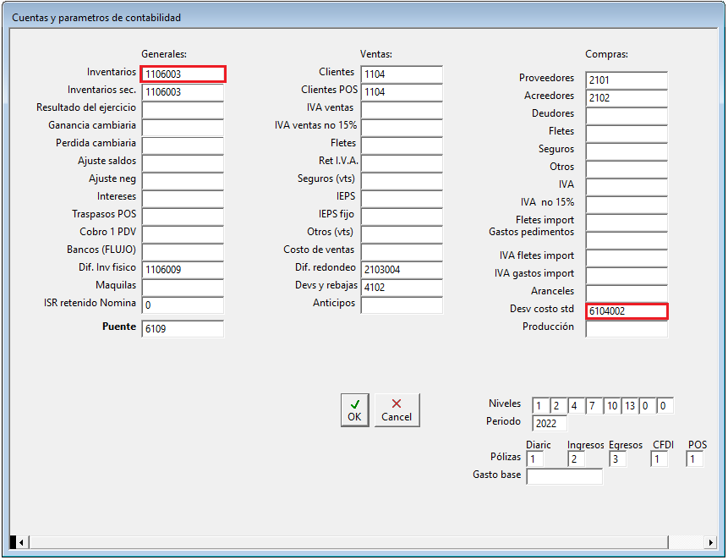Select the Inventarios sec. field
This screenshot has height=560, width=728.
pyautogui.click(x=183, y=92)
